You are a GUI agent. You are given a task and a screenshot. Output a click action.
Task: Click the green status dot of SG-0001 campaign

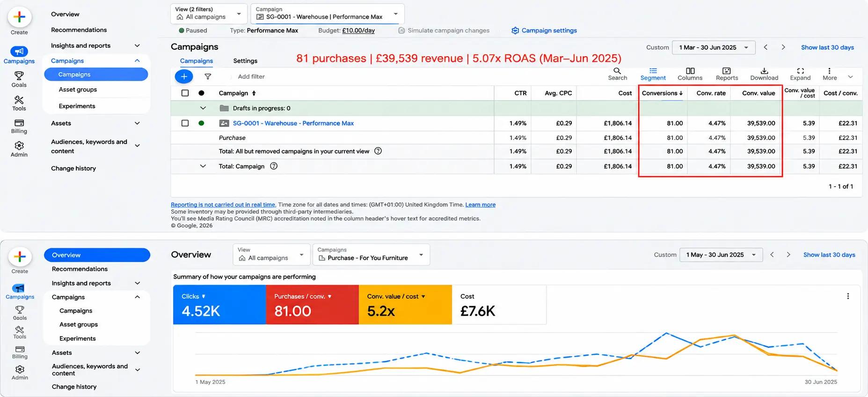201,123
